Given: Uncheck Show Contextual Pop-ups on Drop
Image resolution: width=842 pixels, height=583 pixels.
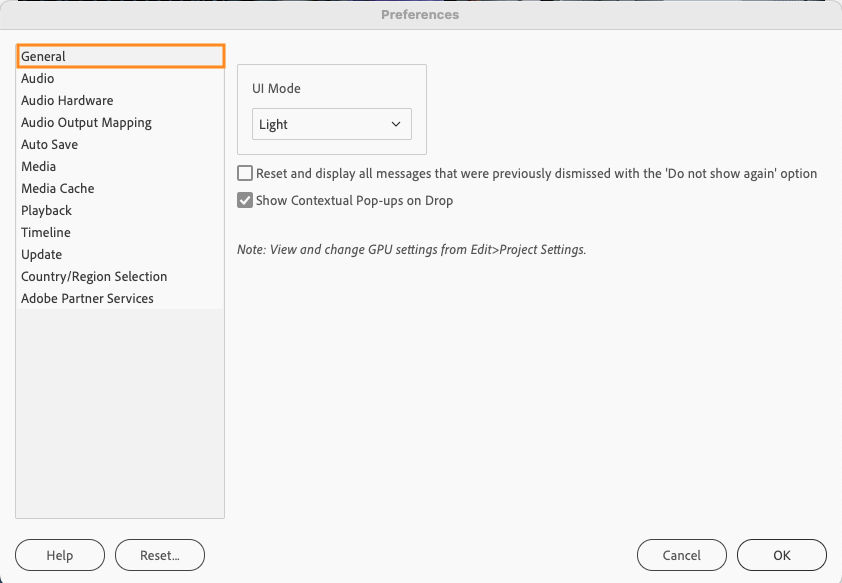Looking at the screenshot, I should [245, 200].
